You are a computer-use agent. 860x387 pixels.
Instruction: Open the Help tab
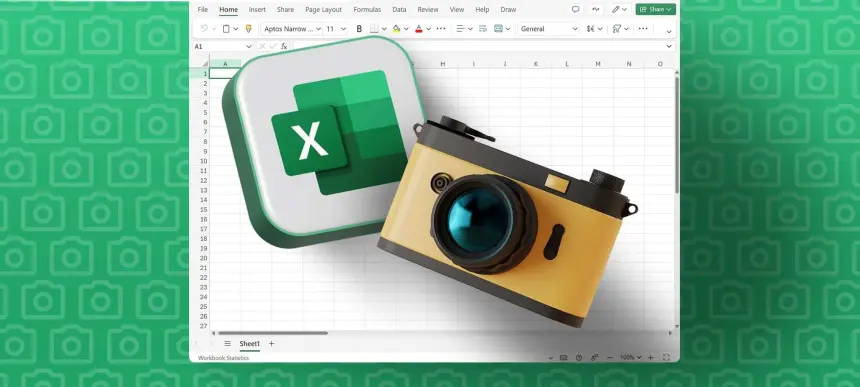tap(482, 9)
